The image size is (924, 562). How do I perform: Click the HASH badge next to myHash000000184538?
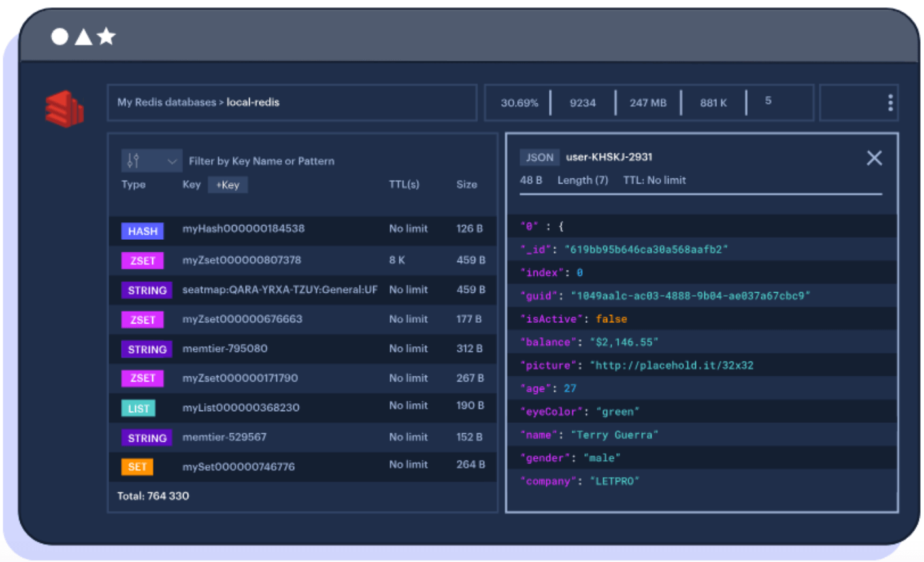(x=142, y=231)
